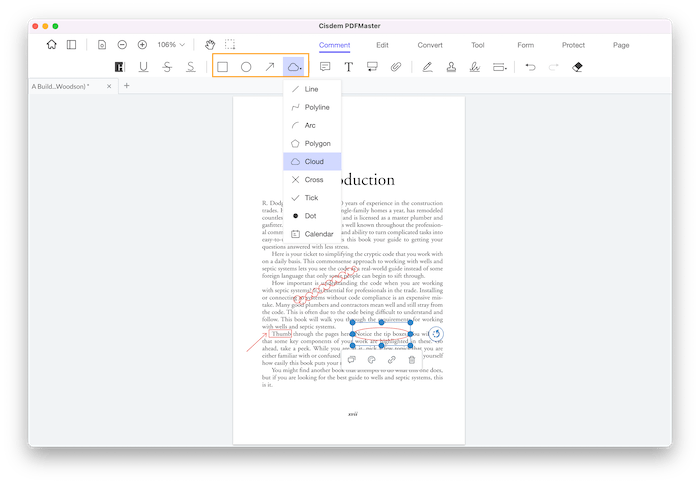The image size is (700, 484).
Task: Select the Rectangle shape tool
Action: (222, 67)
